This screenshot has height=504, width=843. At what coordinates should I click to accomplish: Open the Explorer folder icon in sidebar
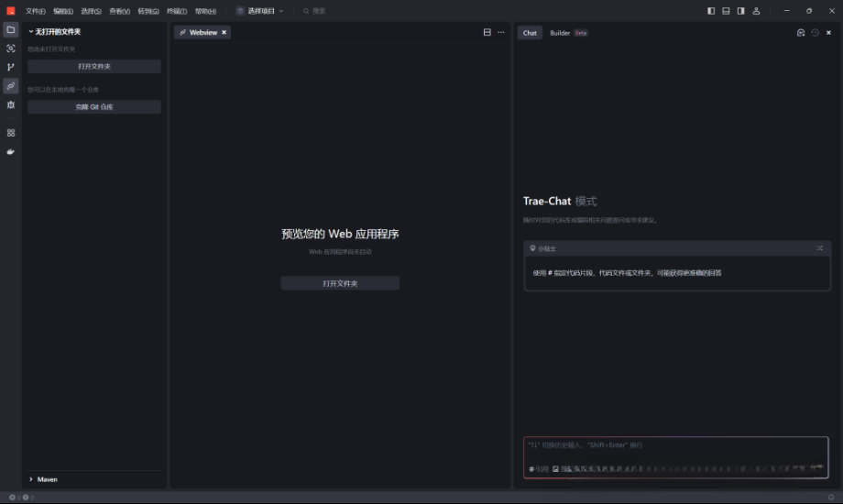(x=11, y=29)
